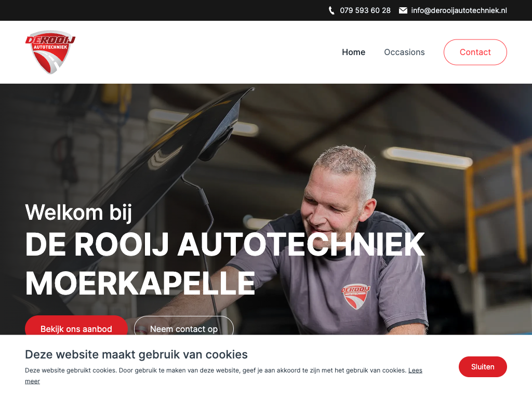Click the cookie banner heading text
The image size is (532, 399).
tap(137, 354)
